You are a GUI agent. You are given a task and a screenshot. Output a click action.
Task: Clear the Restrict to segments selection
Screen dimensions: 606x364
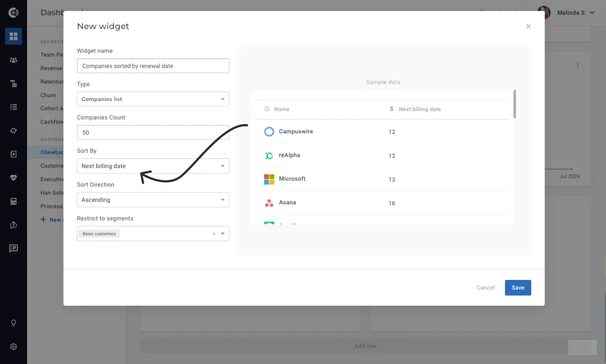pos(214,234)
